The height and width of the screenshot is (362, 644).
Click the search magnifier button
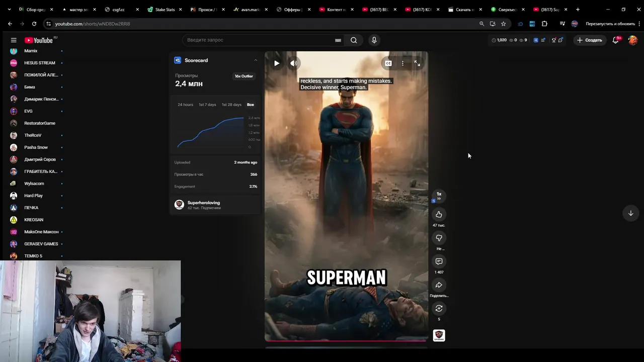[354, 40]
